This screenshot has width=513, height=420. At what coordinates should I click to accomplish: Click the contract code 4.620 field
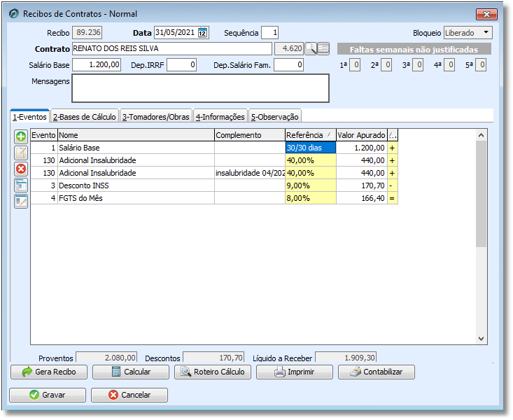tap(289, 49)
